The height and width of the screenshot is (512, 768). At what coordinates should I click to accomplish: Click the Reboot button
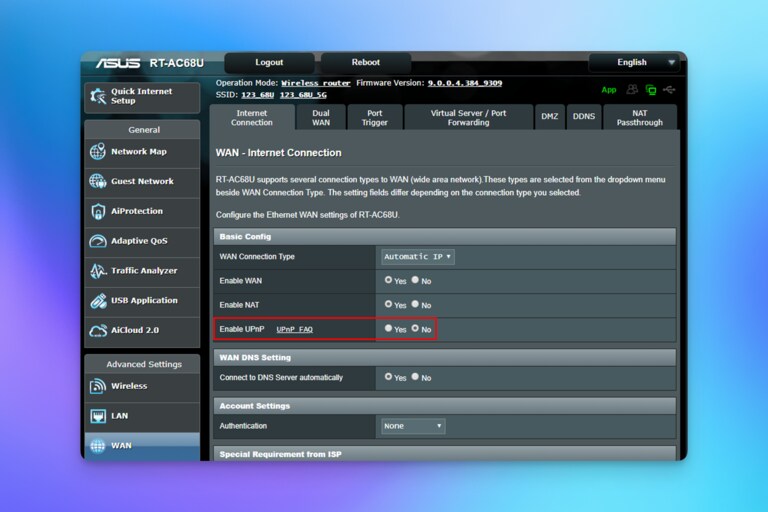365,62
